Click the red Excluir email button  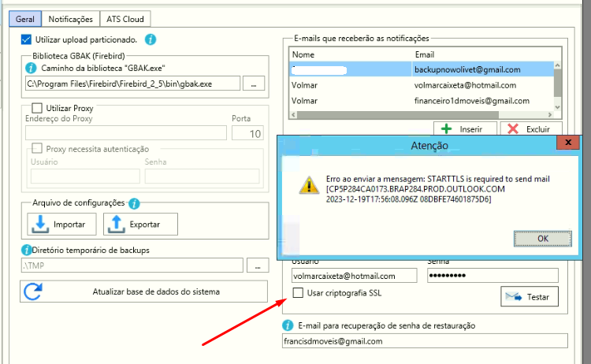[531, 128]
